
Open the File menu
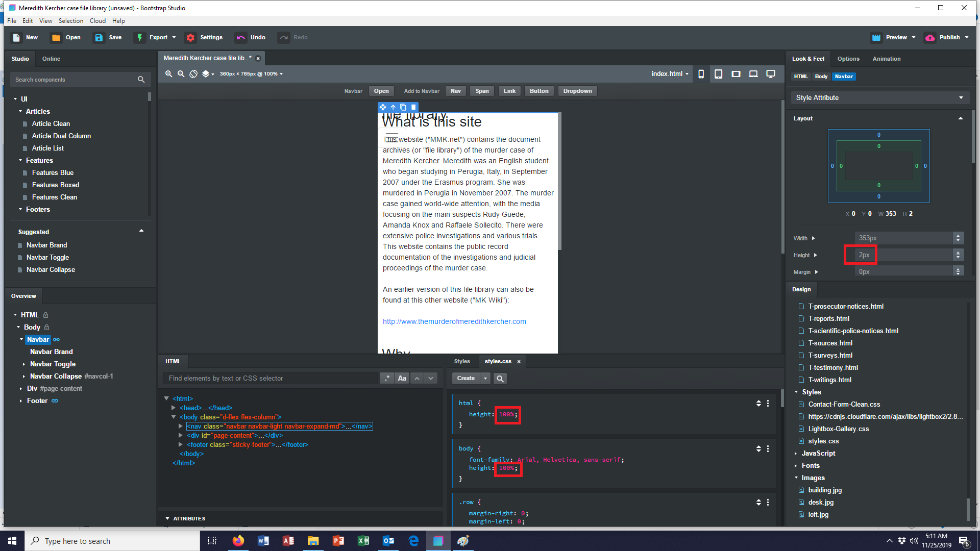click(12, 21)
